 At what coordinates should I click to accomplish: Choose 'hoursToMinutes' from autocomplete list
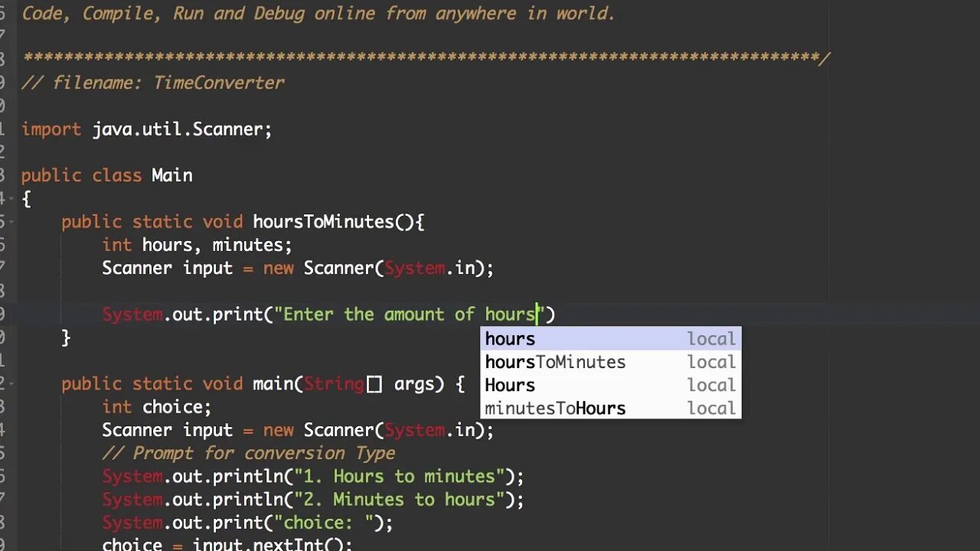click(610, 362)
